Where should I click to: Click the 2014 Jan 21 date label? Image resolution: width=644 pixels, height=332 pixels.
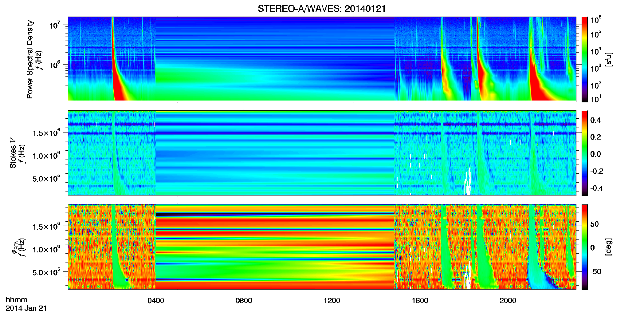[x=26, y=308]
